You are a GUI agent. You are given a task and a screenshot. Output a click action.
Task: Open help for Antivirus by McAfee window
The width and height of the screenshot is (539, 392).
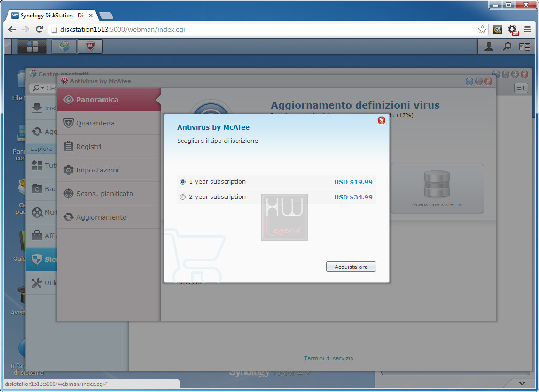click(469, 81)
